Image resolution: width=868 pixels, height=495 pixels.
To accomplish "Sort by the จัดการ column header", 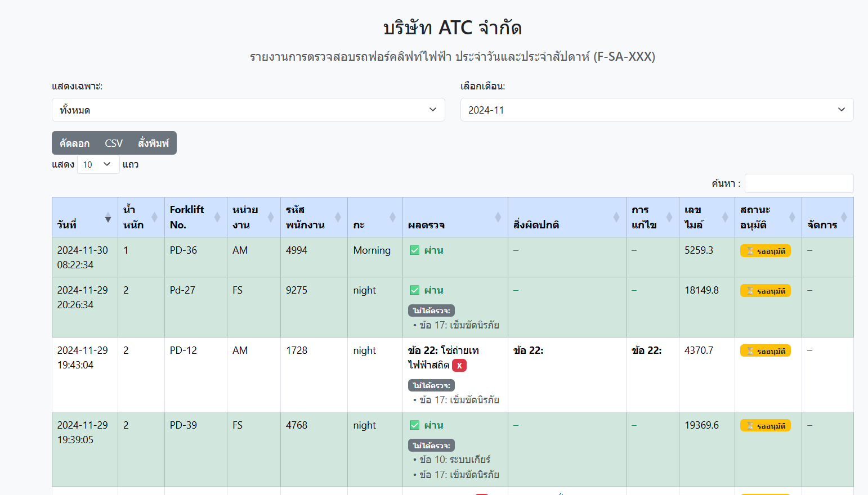I will 827,217.
